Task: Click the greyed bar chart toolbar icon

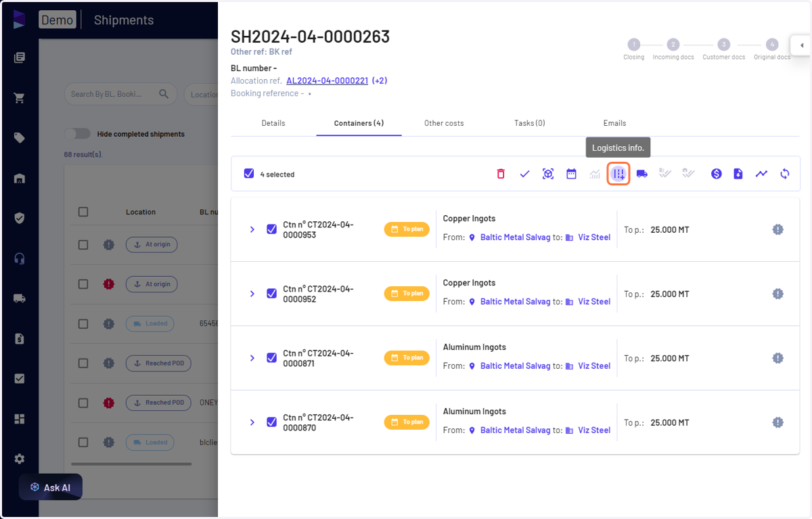Action: (x=595, y=174)
